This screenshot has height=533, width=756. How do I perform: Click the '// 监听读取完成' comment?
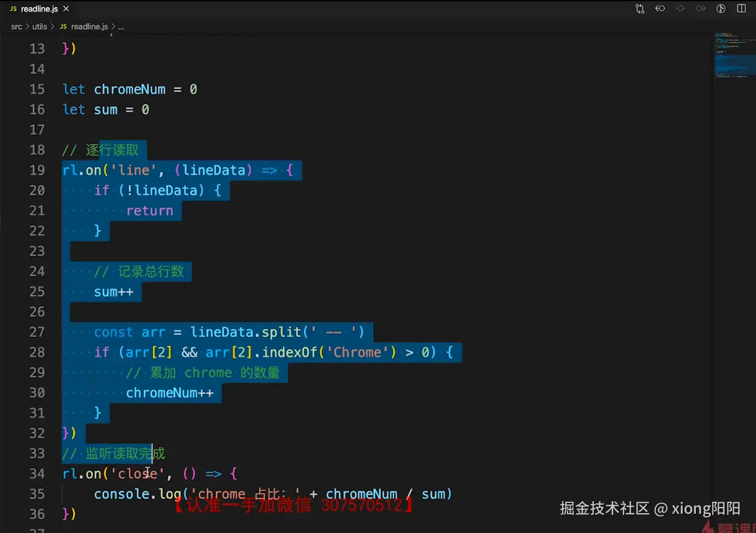tap(114, 454)
